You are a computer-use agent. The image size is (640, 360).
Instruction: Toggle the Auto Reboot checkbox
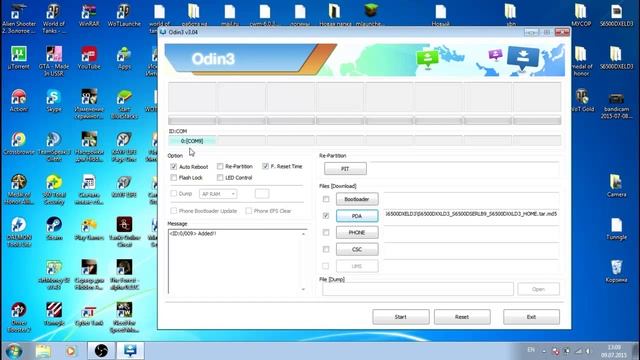(x=173, y=167)
